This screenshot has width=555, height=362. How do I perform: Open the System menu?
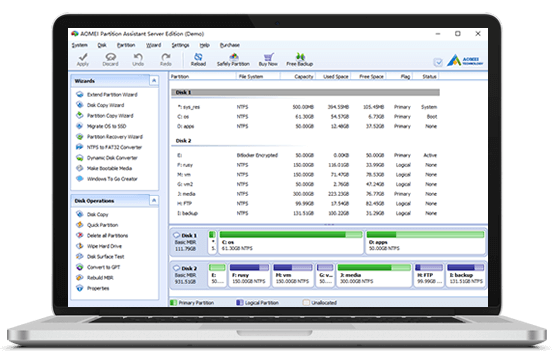point(80,45)
